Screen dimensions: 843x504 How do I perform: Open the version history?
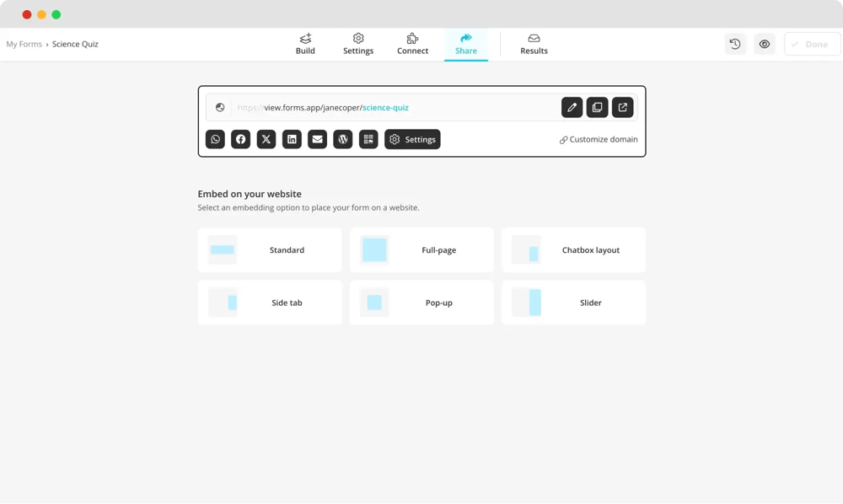tap(734, 44)
